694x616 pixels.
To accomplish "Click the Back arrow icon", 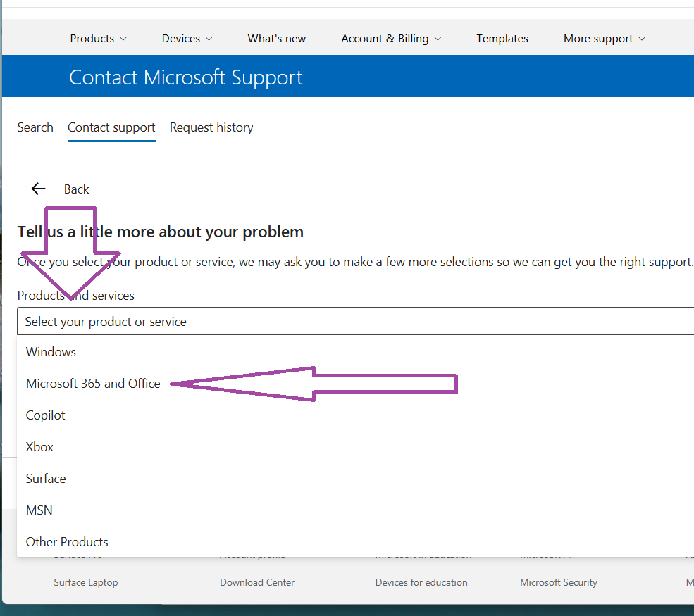I will point(39,189).
